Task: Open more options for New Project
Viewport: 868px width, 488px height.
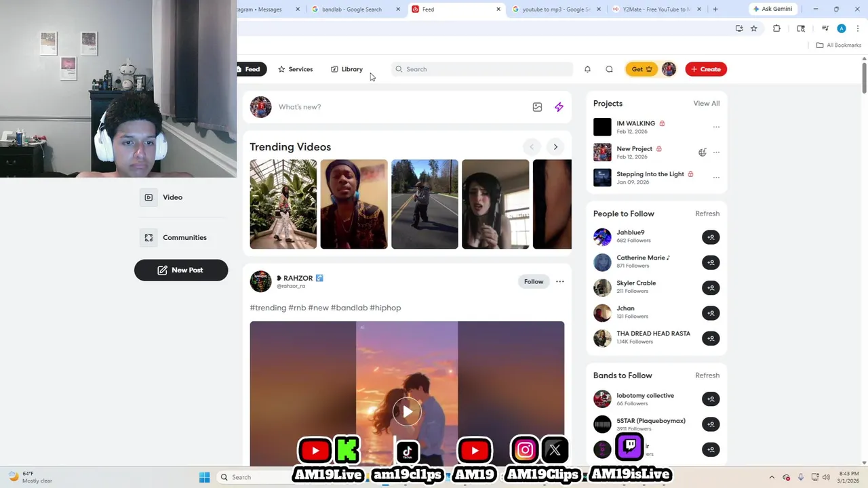Action: (x=716, y=152)
